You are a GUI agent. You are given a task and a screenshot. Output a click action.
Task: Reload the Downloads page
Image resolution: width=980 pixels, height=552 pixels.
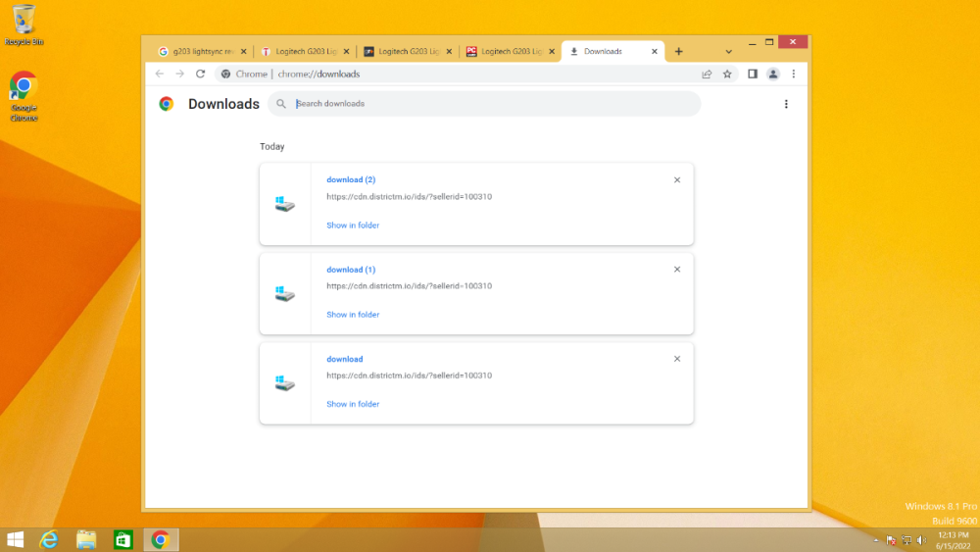tap(201, 74)
